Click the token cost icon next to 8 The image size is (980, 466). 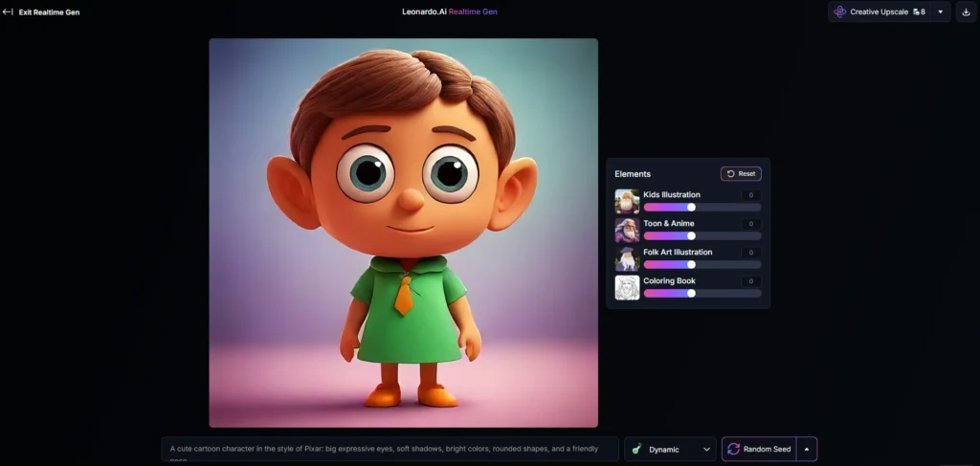(x=916, y=11)
